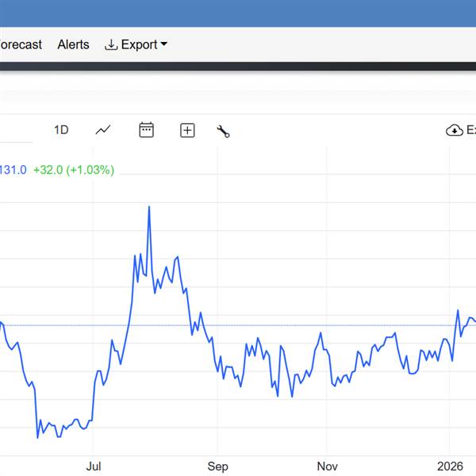Click the chart peak in late July
This screenshot has width=476, height=476.
coord(149,207)
